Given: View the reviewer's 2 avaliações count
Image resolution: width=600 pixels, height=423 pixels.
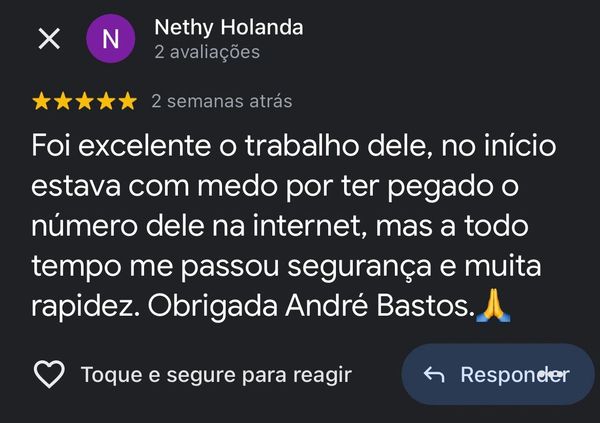Looking at the screenshot, I should coord(207,52).
